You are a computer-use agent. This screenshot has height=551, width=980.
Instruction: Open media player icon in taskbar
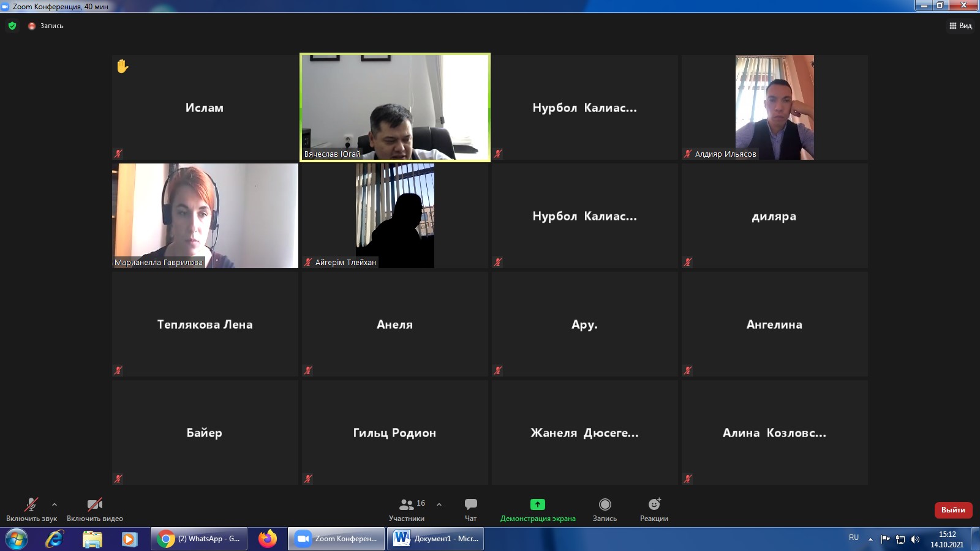click(x=129, y=539)
